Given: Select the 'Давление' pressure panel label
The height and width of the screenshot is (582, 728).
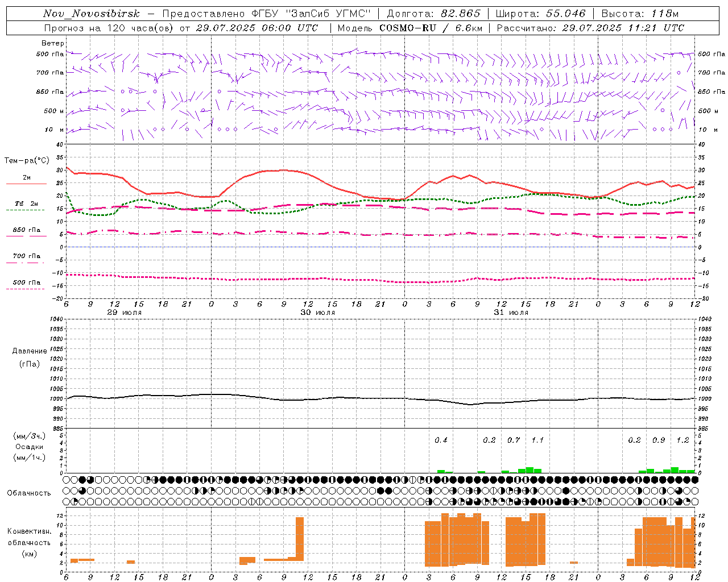Looking at the screenshot, I should pyautogui.click(x=29, y=351).
